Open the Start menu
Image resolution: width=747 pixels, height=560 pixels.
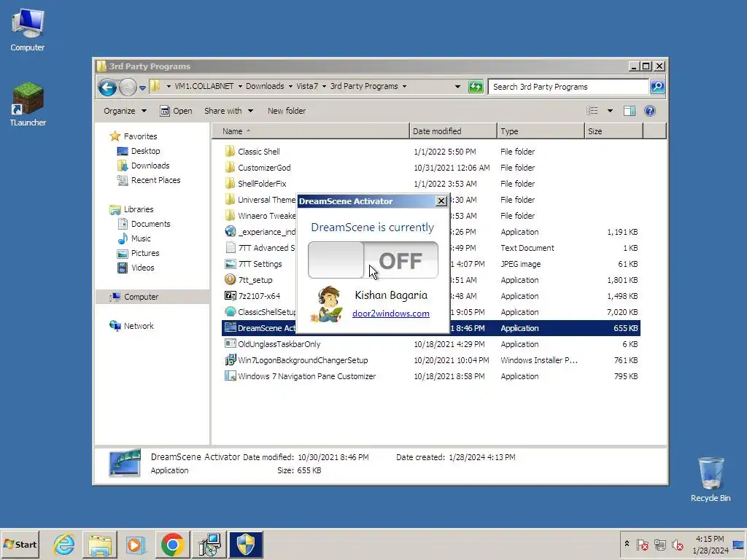pos(20,544)
